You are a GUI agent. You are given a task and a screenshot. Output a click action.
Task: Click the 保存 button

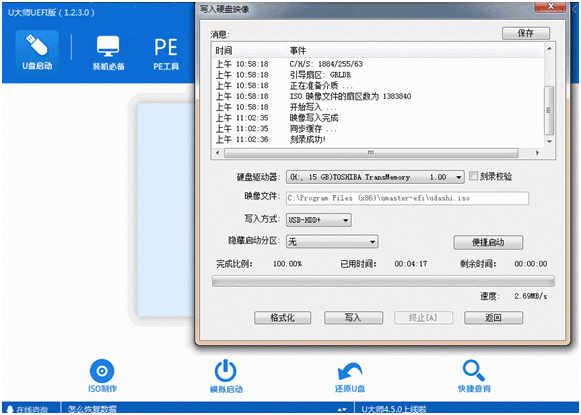526,33
